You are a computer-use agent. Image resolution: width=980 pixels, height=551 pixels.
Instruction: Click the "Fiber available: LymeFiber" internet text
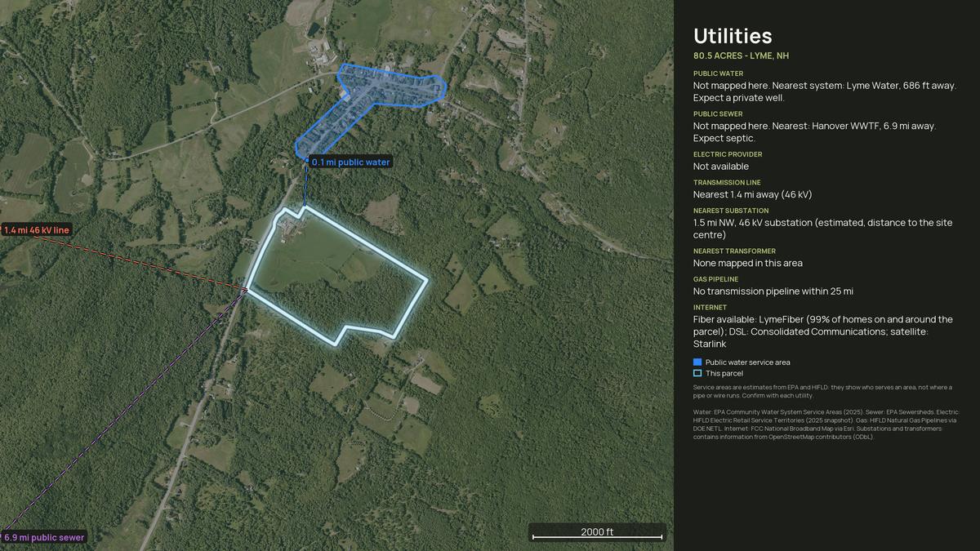823,331
